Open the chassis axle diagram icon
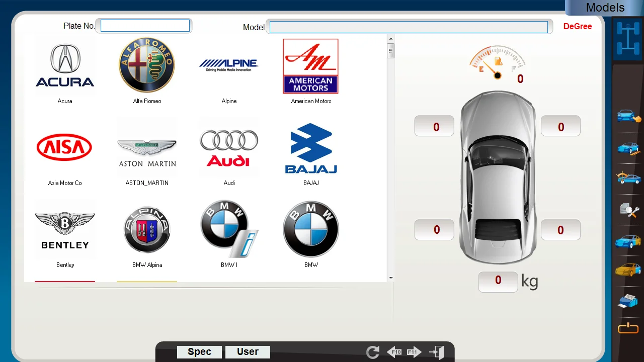 pyautogui.click(x=627, y=38)
